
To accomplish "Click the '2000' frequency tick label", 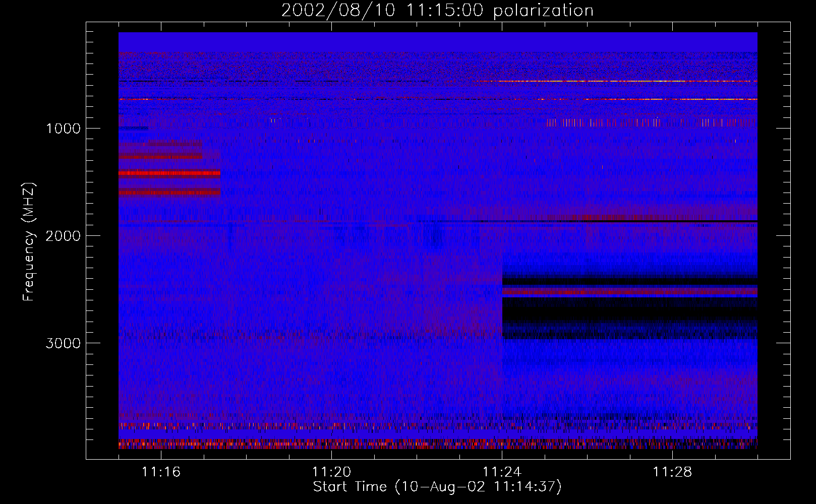I will point(63,236).
